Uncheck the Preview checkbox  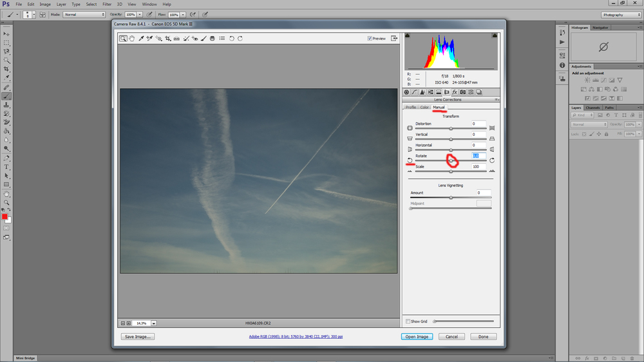(x=370, y=38)
